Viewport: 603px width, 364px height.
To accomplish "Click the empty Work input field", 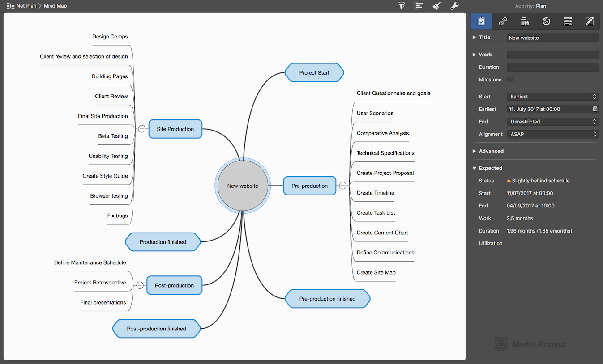I will point(553,55).
